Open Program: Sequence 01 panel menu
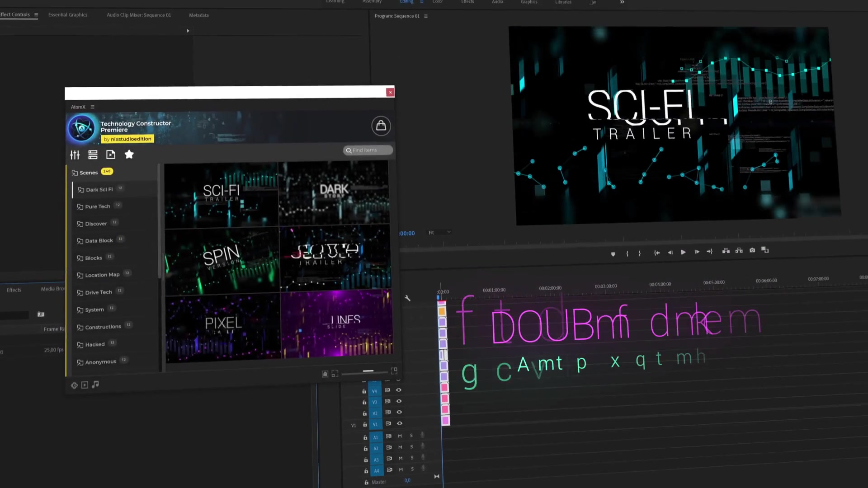The height and width of the screenshot is (488, 868). [x=426, y=16]
